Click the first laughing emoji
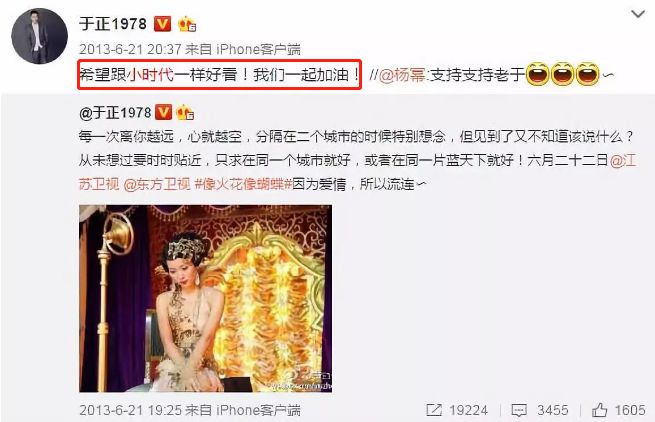Viewport: 655px width, 422px height. (537, 74)
